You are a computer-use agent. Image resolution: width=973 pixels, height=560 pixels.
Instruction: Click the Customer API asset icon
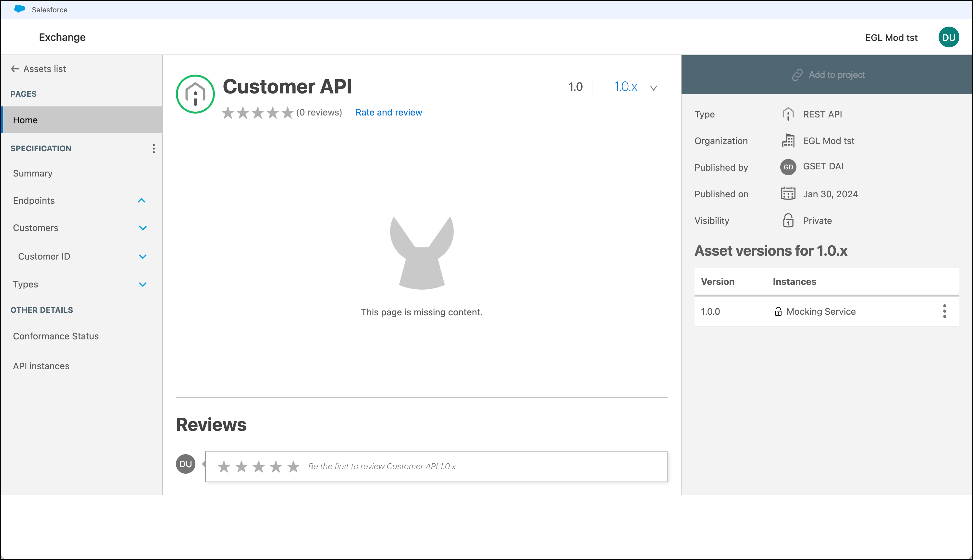click(195, 94)
